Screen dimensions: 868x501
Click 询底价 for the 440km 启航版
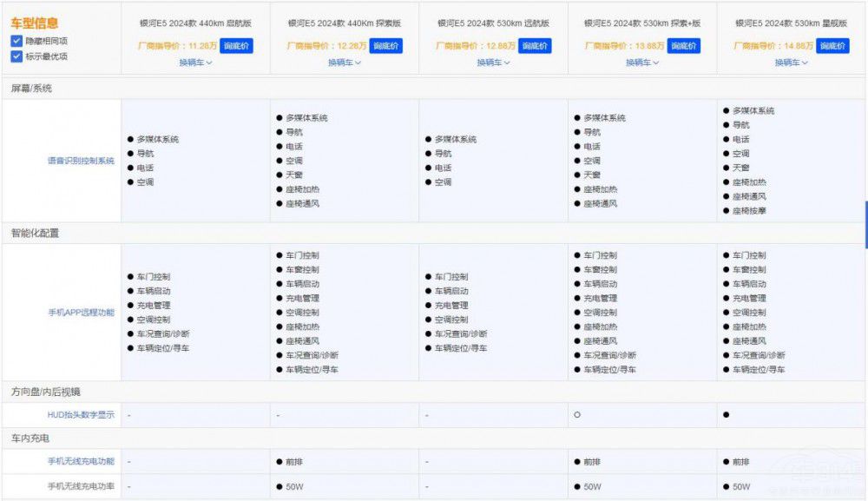[x=236, y=46]
